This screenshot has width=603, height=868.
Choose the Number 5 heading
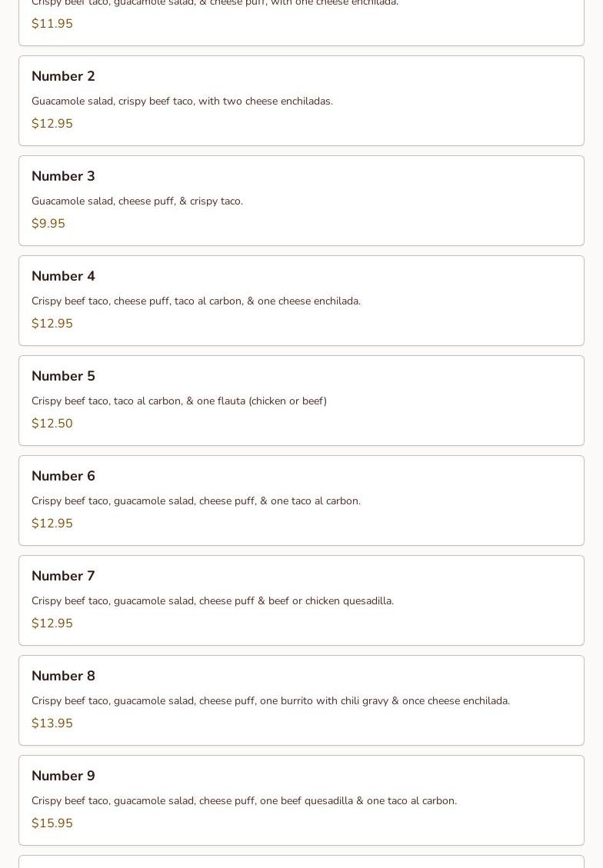click(x=63, y=376)
